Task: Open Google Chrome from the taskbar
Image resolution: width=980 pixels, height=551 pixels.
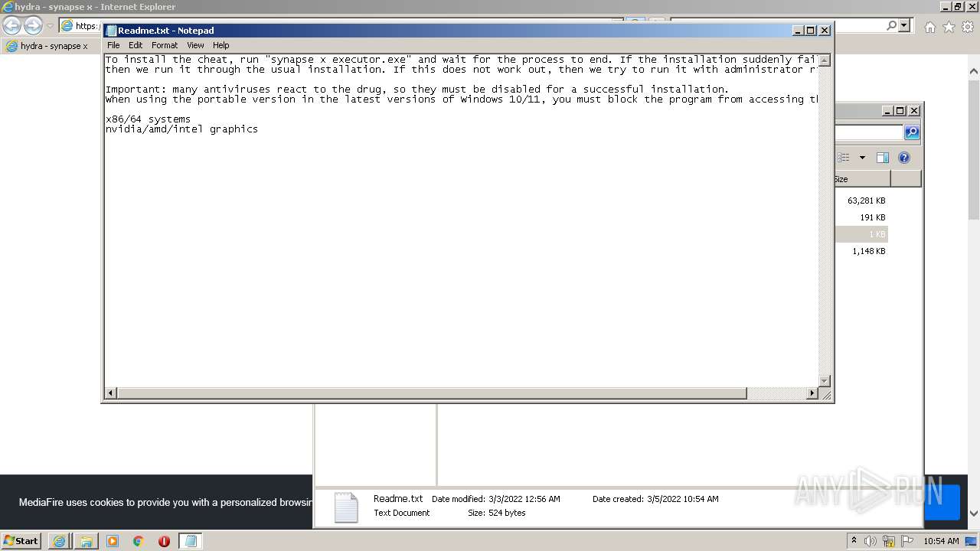Action: coord(139,541)
